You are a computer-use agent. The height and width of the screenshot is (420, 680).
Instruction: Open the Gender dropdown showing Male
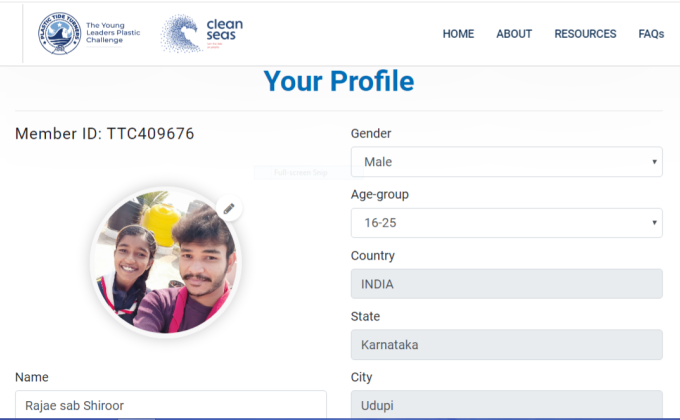(507, 162)
